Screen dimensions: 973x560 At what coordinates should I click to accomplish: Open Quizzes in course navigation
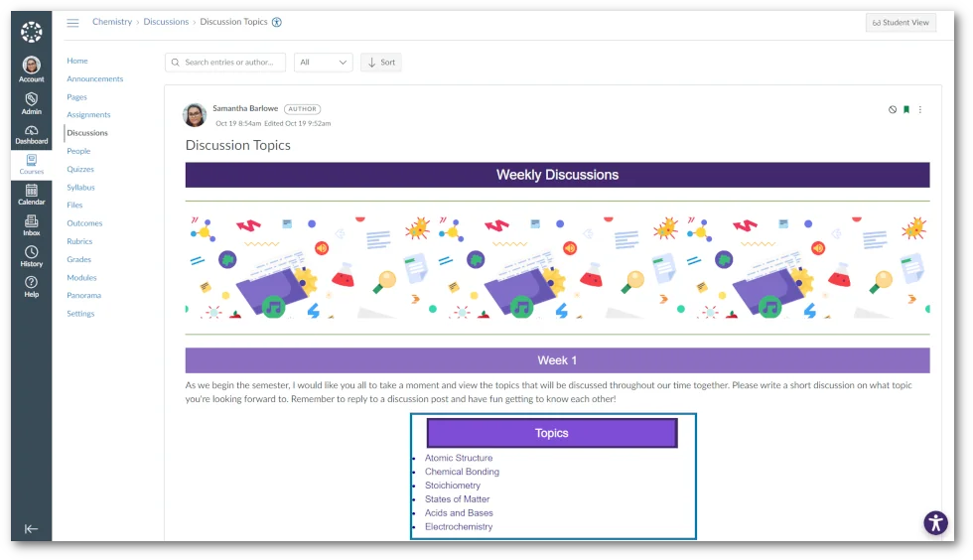[x=80, y=169]
